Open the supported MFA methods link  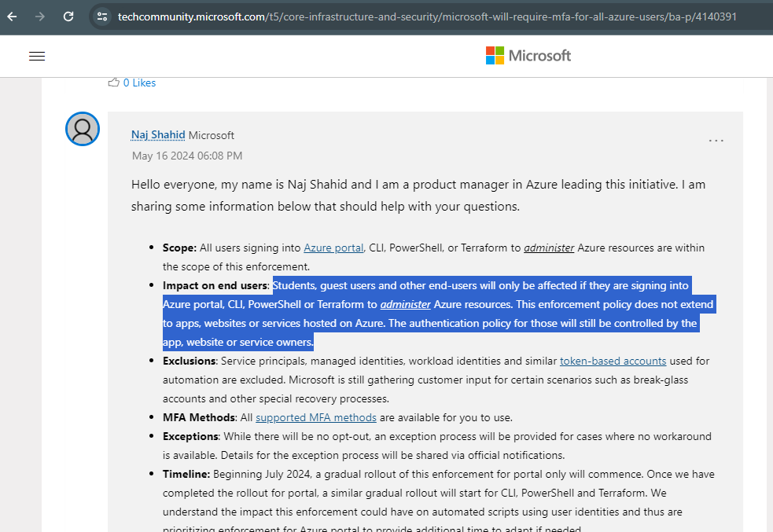315,417
